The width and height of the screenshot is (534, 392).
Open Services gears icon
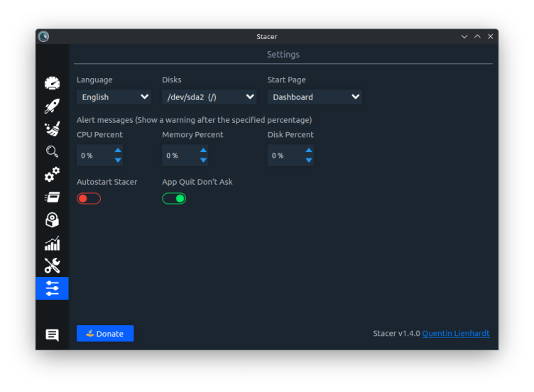point(52,174)
